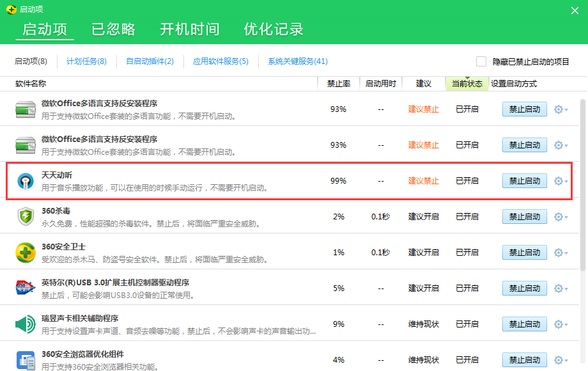The height and width of the screenshot is (371, 588).
Task: Select the 英特尔USB 3.0 driver icon
Action: [x=26, y=288]
